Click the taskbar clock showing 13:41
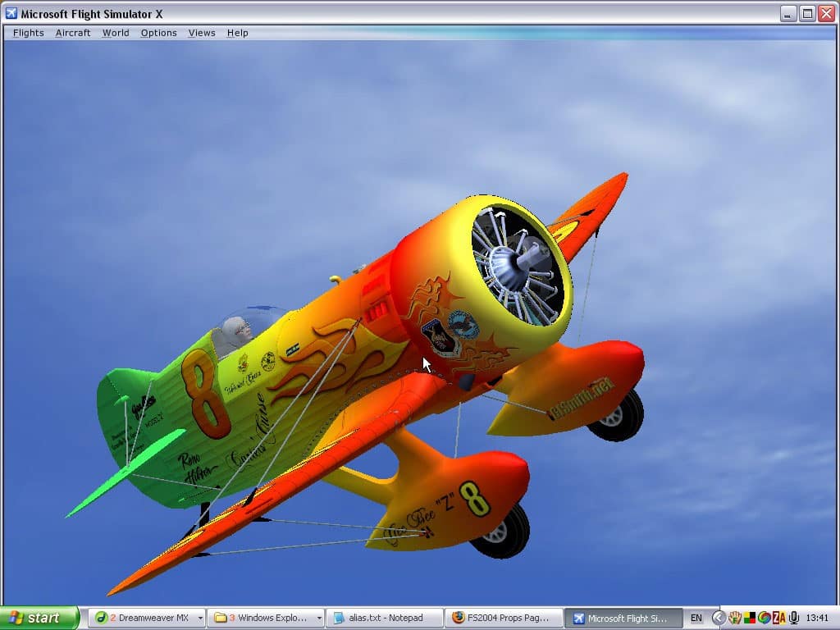The height and width of the screenshot is (630, 840). (818, 618)
